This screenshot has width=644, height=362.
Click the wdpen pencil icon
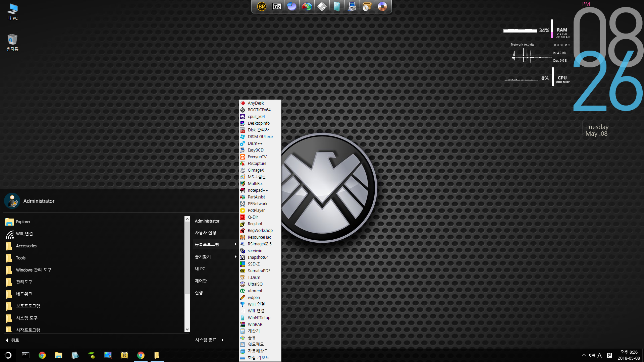[x=243, y=298]
